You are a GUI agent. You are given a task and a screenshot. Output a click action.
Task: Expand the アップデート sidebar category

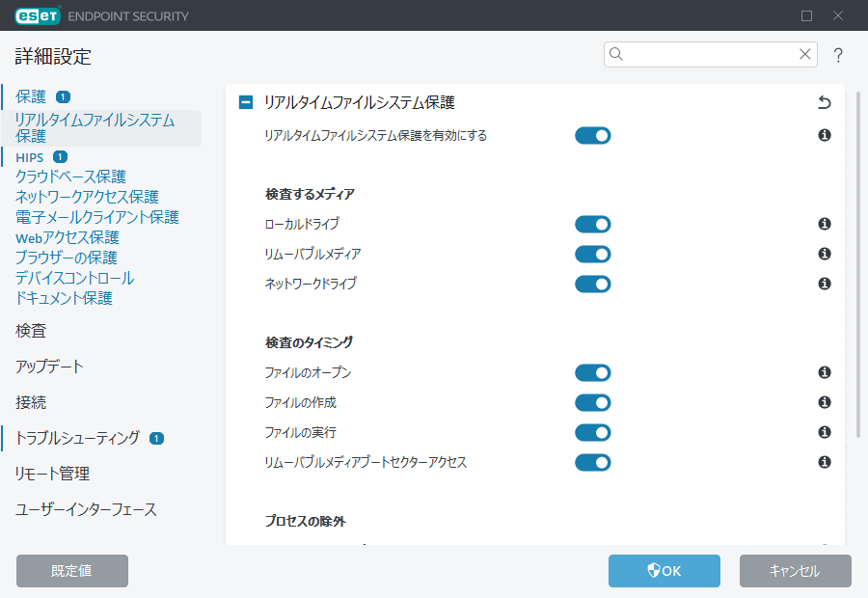[x=49, y=367]
